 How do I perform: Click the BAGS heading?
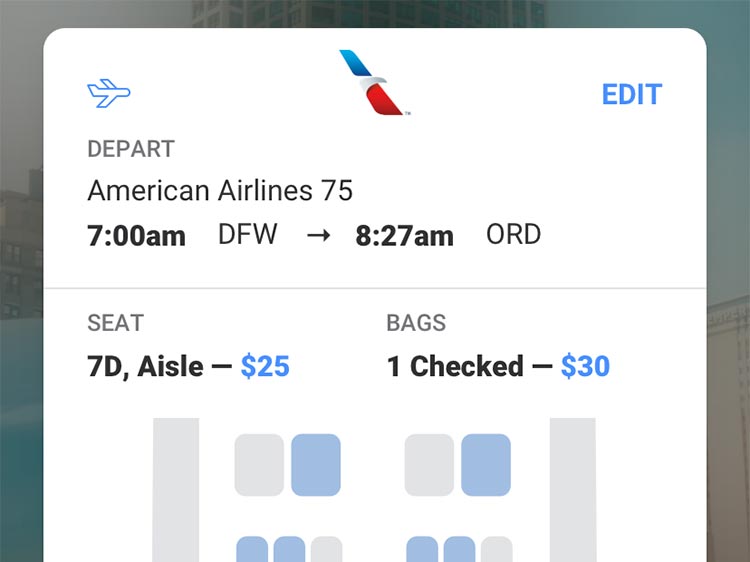click(x=416, y=323)
